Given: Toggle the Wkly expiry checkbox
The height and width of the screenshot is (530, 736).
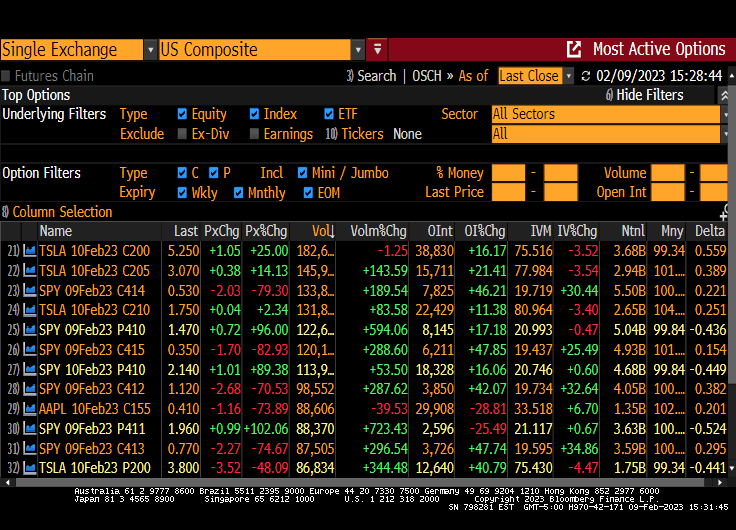Looking at the screenshot, I should [x=182, y=193].
